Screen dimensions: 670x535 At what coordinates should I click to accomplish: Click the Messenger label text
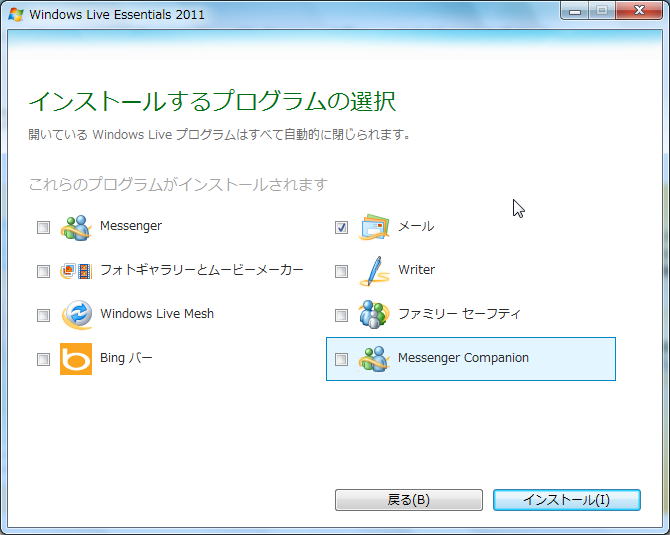pyautogui.click(x=131, y=226)
